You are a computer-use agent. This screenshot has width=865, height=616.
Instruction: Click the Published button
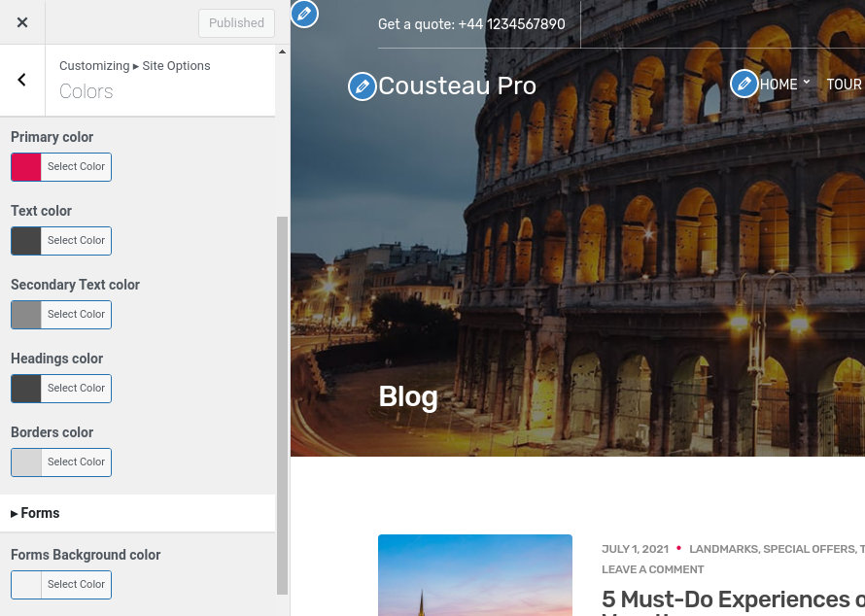(x=236, y=23)
